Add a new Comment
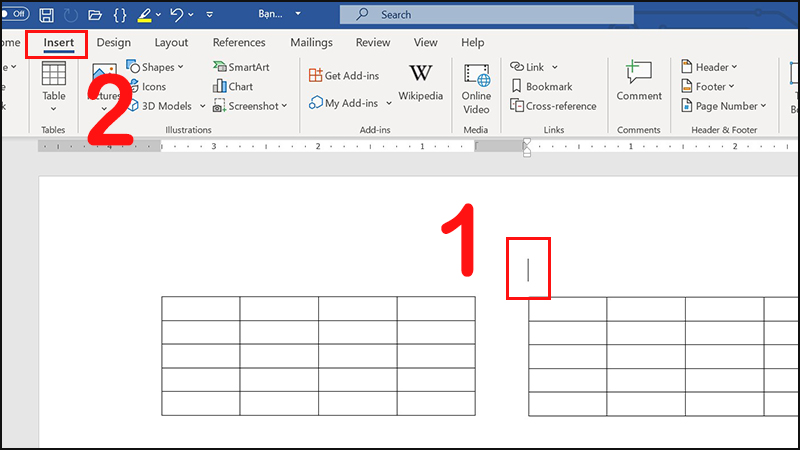Viewport: 800px width, 450px height. point(638,82)
